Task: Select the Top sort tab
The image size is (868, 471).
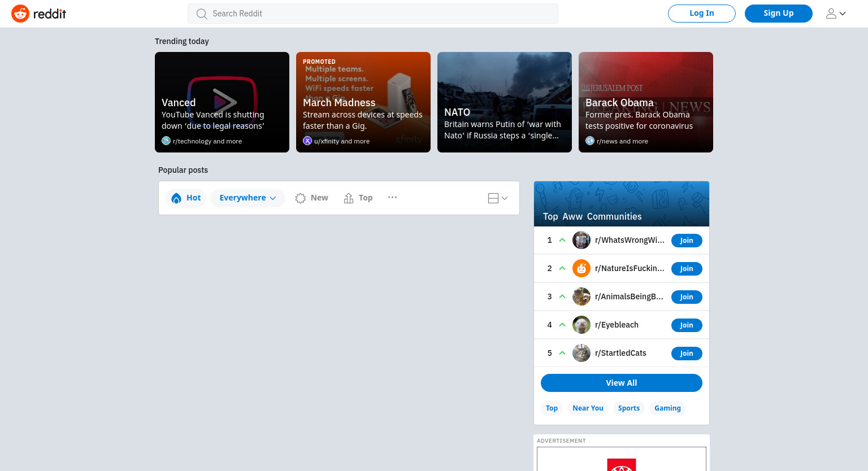Action: click(x=358, y=198)
